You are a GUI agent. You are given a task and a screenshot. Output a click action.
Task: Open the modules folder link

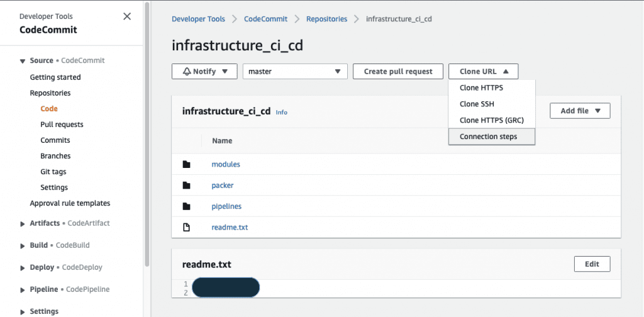[226, 164]
